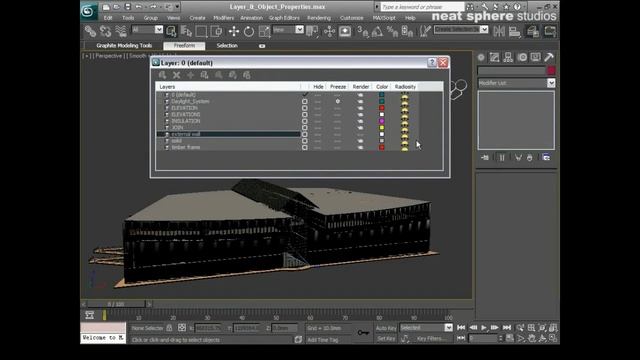Jump with Go to Start button
This screenshot has width=640, height=360.
(461, 328)
